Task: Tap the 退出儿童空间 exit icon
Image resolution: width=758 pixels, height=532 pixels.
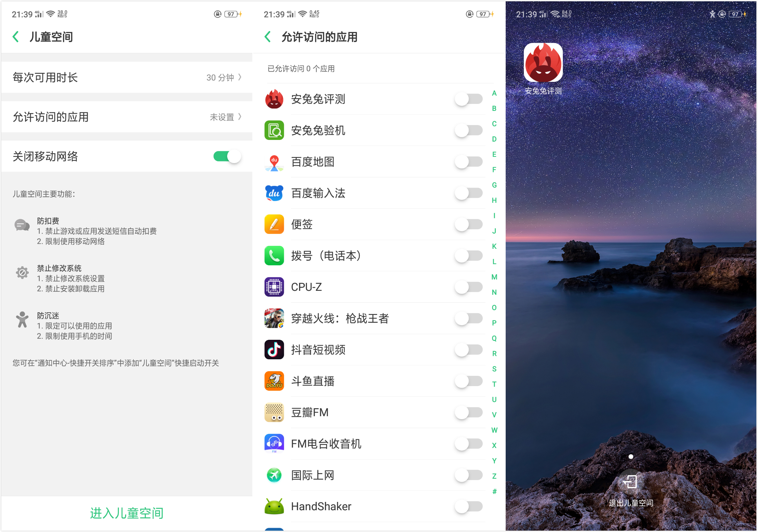Action: click(x=631, y=482)
